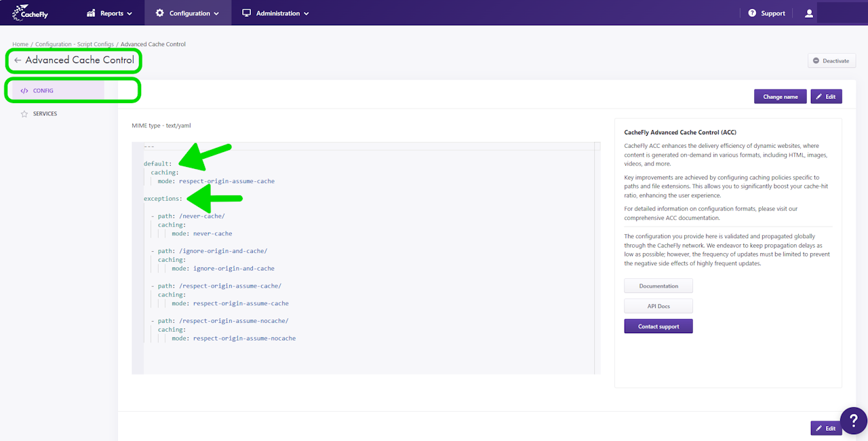868x441 pixels.
Task: Open the API Docs button
Action: click(x=658, y=306)
